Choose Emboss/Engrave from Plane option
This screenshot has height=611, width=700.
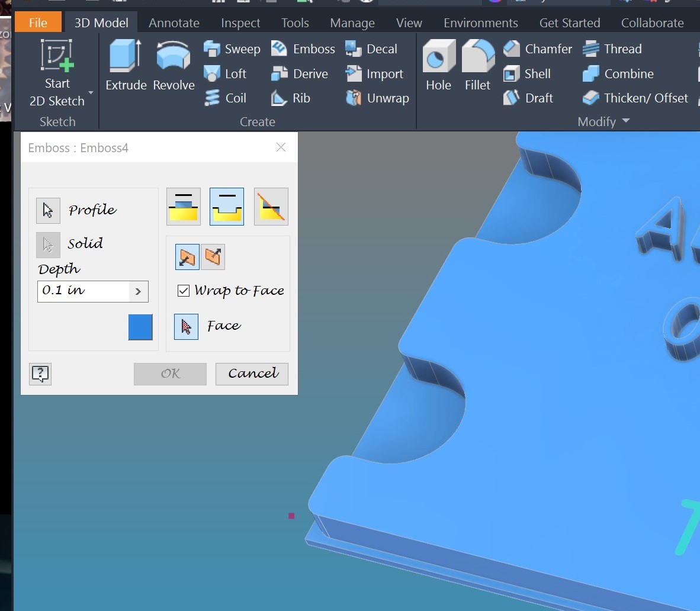[x=271, y=206]
